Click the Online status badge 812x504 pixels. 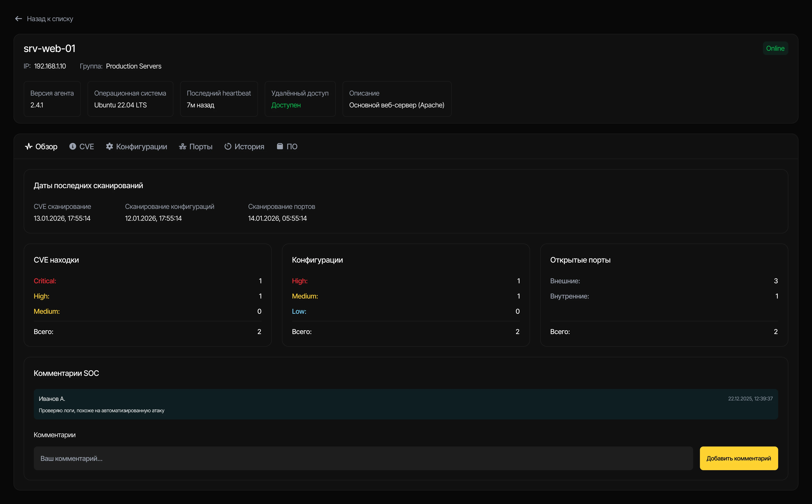[775, 48]
